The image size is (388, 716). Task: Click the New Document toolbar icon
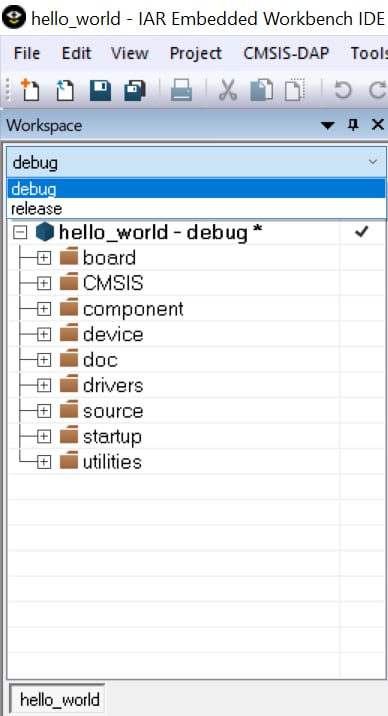30,90
